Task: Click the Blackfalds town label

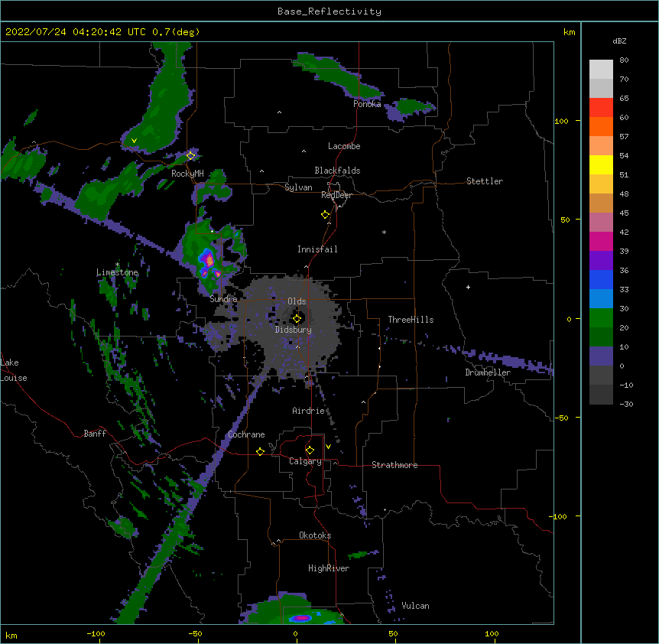Action: (337, 171)
